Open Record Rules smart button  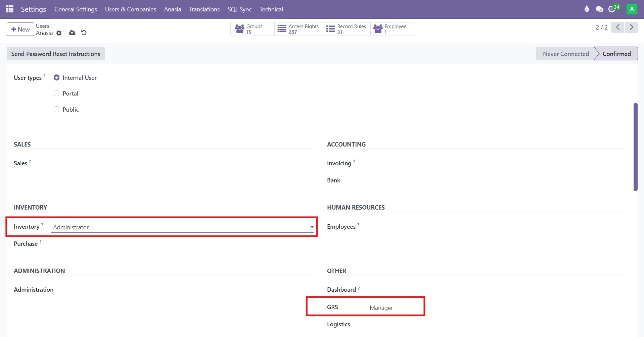click(x=346, y=29)
